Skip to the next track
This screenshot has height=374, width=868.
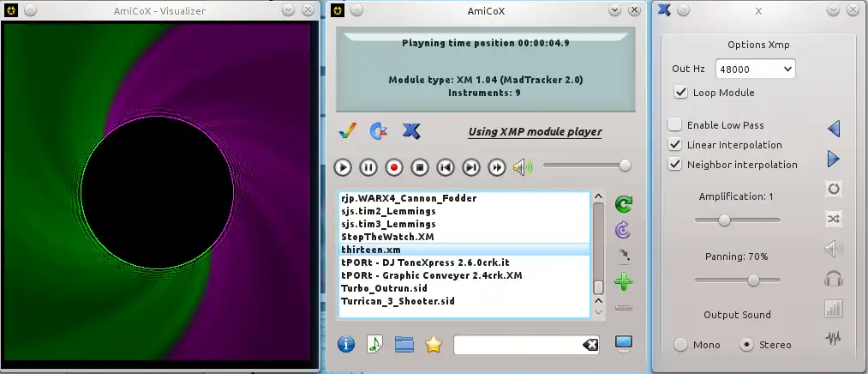(471, 167)
